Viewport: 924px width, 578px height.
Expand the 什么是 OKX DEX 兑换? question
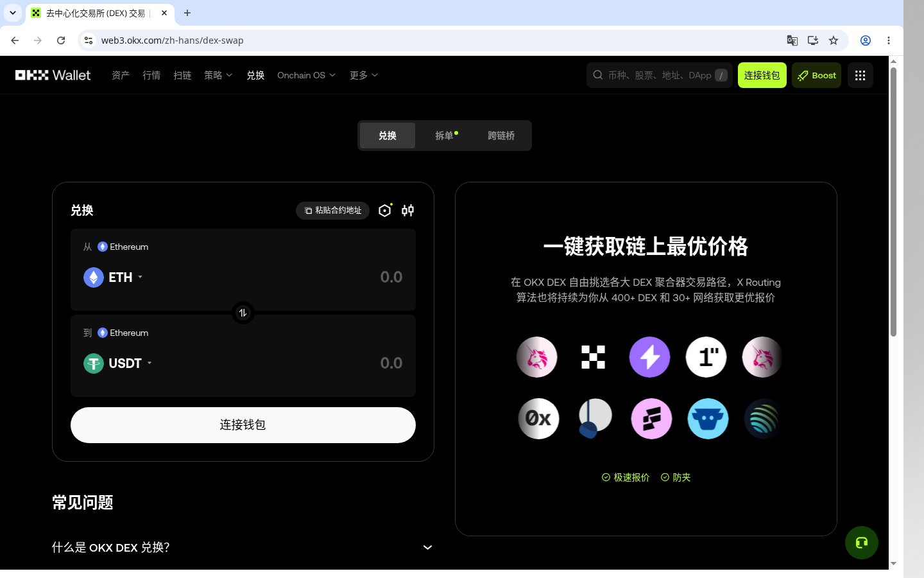point(243,547)
